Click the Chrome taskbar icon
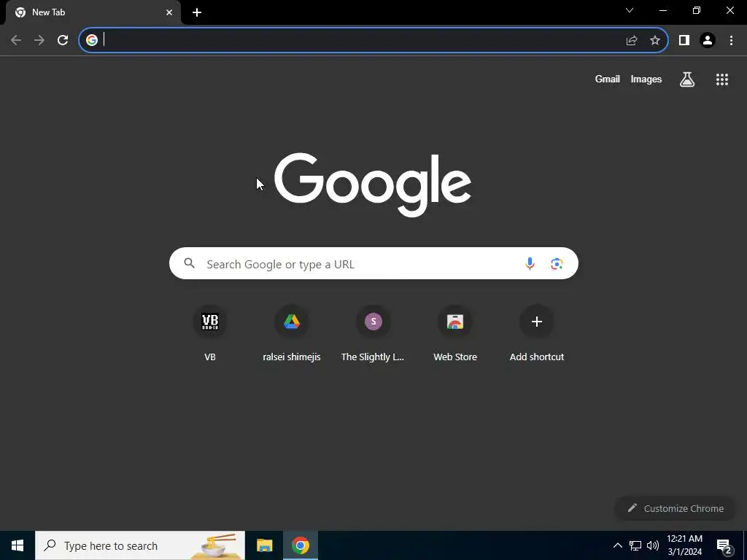 point(300,545)
